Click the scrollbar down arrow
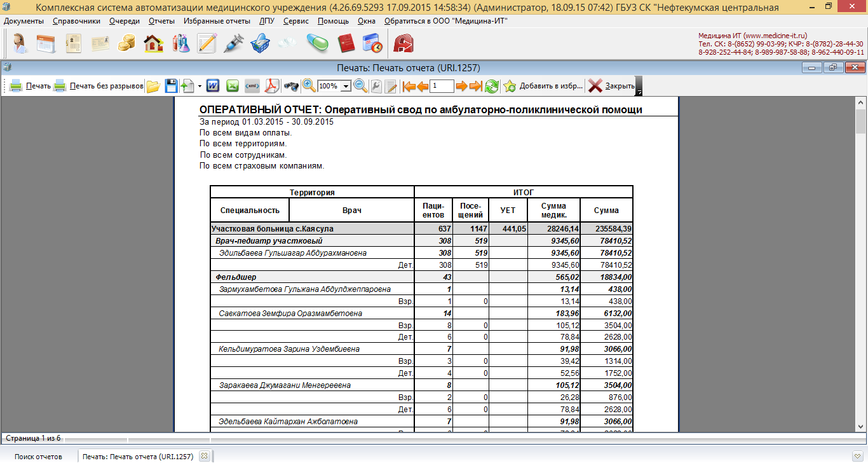 click(860, 427)
